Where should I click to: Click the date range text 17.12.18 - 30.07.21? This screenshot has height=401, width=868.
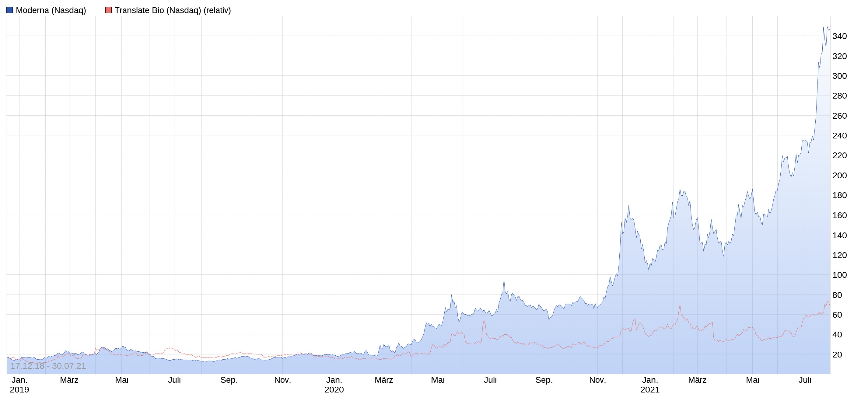pos(48,366)
